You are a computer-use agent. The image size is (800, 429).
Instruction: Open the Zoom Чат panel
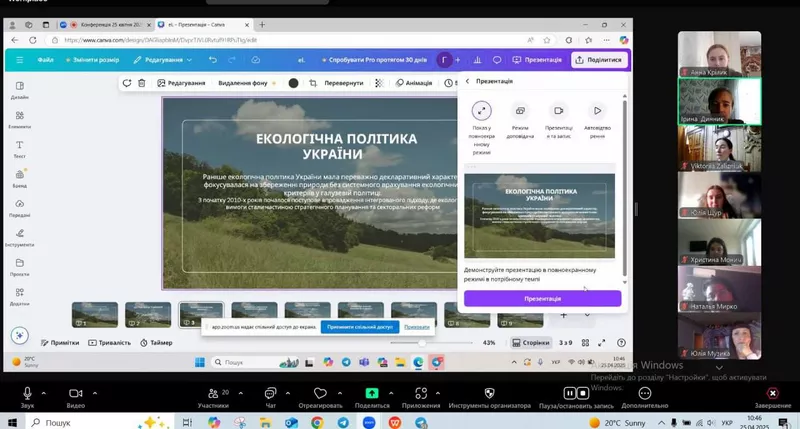click(270, 398)
